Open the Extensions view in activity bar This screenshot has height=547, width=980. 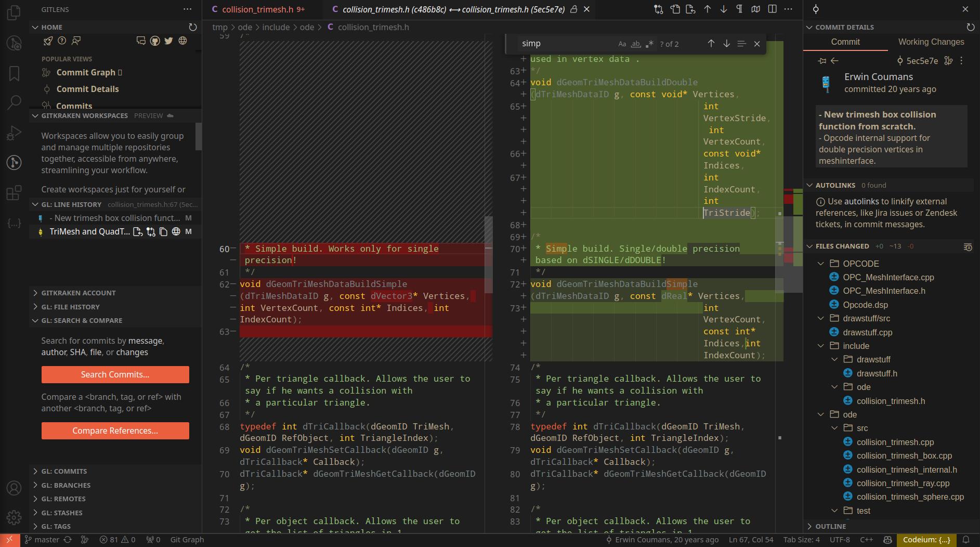(14, 193)
